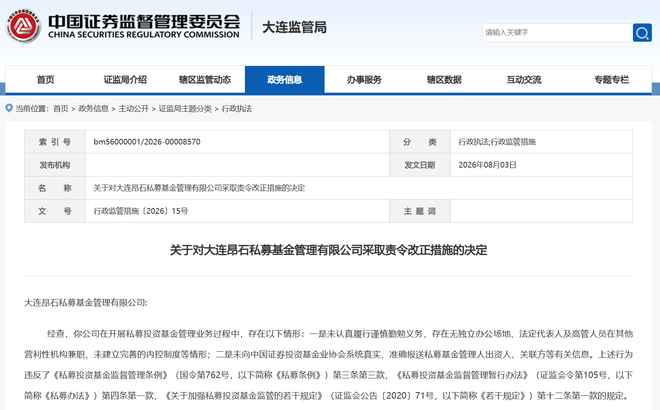Click the location pin icon by 当前位置
Viewport: 660px width, 410px height.
[9, 108]
